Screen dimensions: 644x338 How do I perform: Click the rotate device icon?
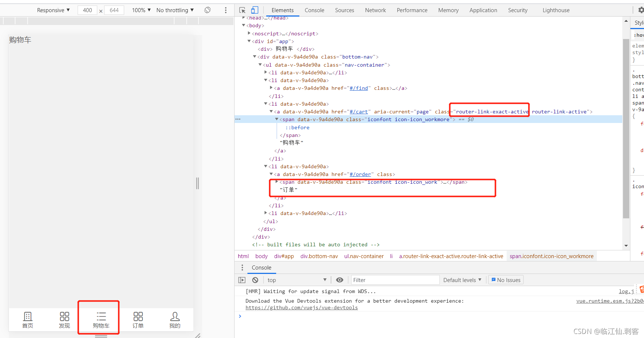pos(208,10)
